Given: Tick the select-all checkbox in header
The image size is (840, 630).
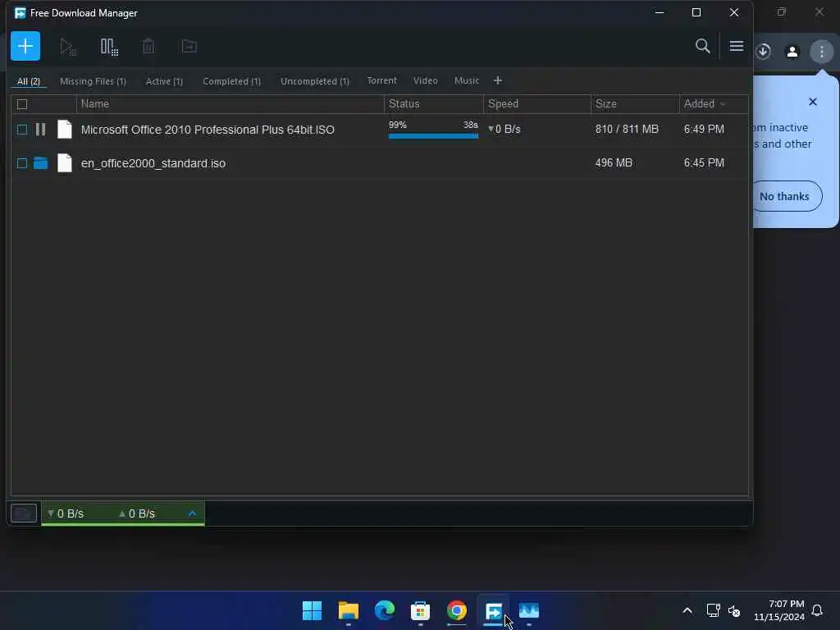Looking at the screenshot, I should 22,104.
